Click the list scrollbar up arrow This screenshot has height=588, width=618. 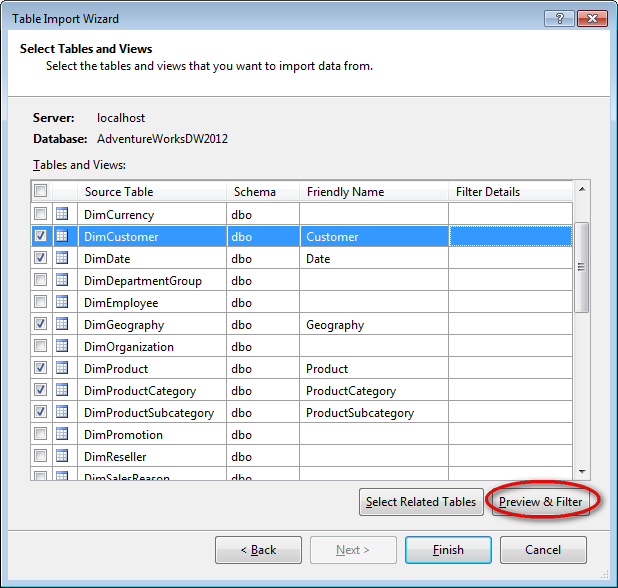[x=582, y=190]
